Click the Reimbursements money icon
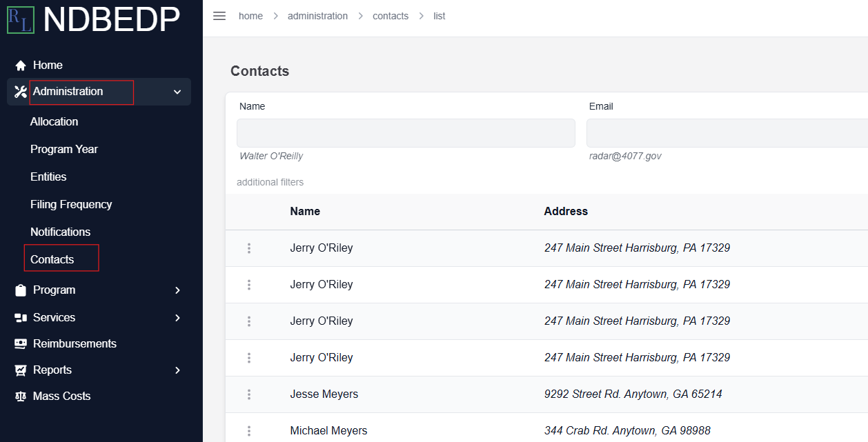Viewport: 868px width, 442px height. pos(21,344)
